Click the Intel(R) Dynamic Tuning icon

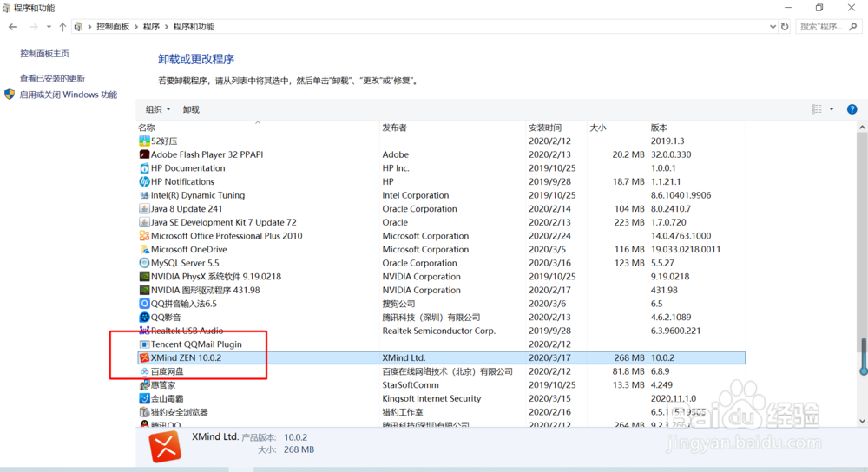144,195
